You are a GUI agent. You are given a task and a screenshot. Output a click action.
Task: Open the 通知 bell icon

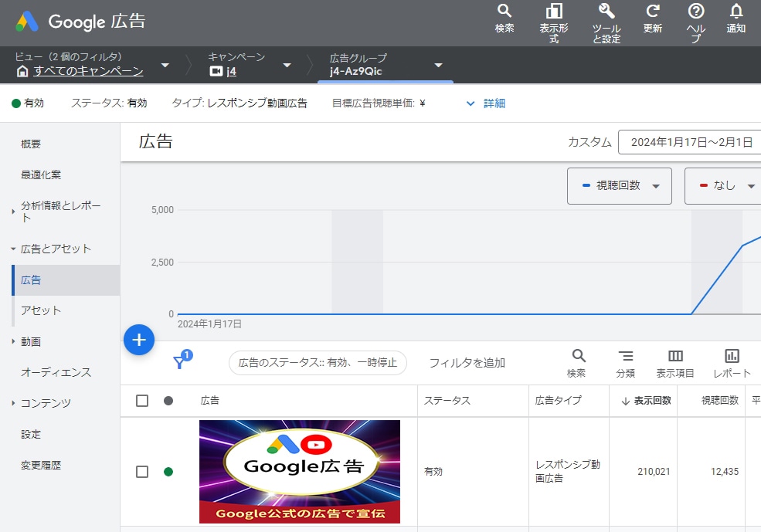pos(736,11)
